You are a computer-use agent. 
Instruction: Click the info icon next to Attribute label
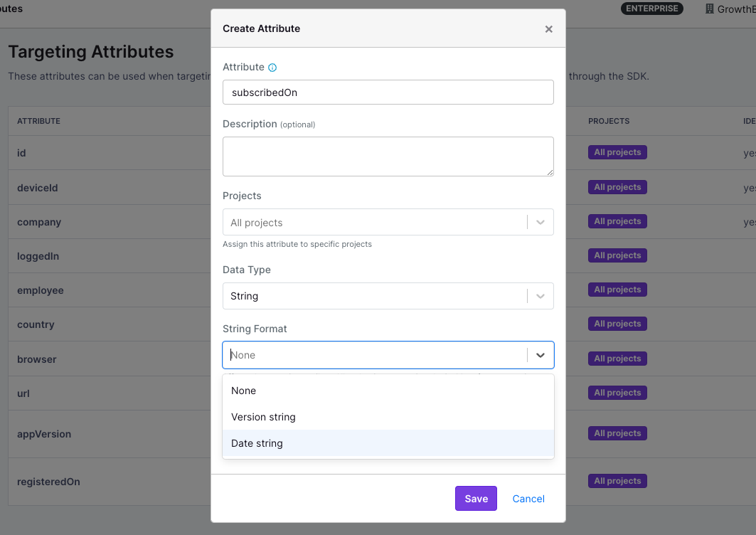click(x=271, y=66)
